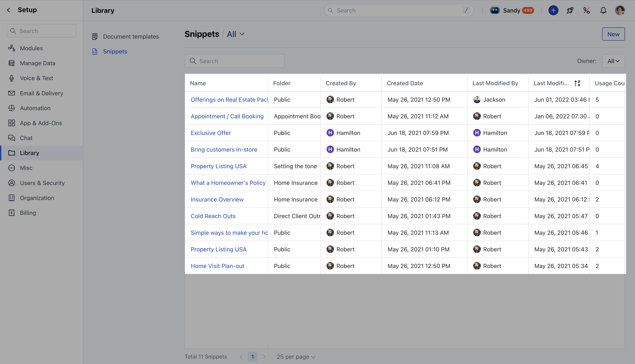The width and height of the screenshot is (635, 364).
Task: Click the blue plus quick-create icon
Action: 553,10
